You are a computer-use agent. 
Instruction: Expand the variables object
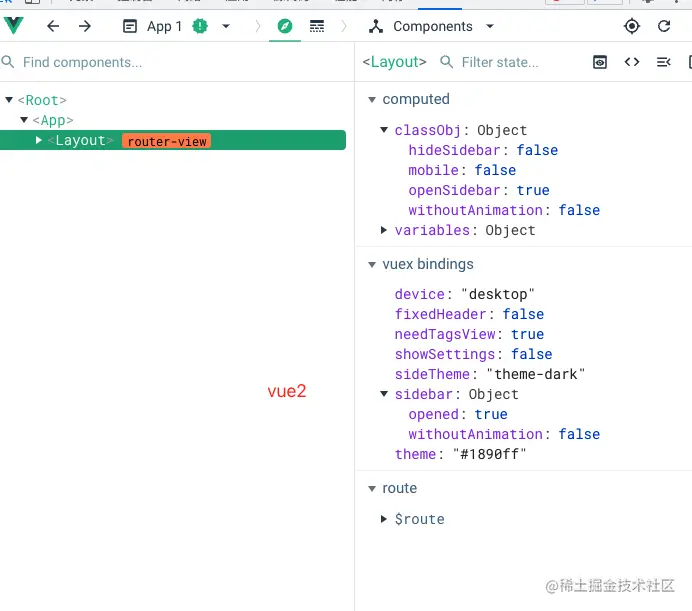(x=384, y=230)
